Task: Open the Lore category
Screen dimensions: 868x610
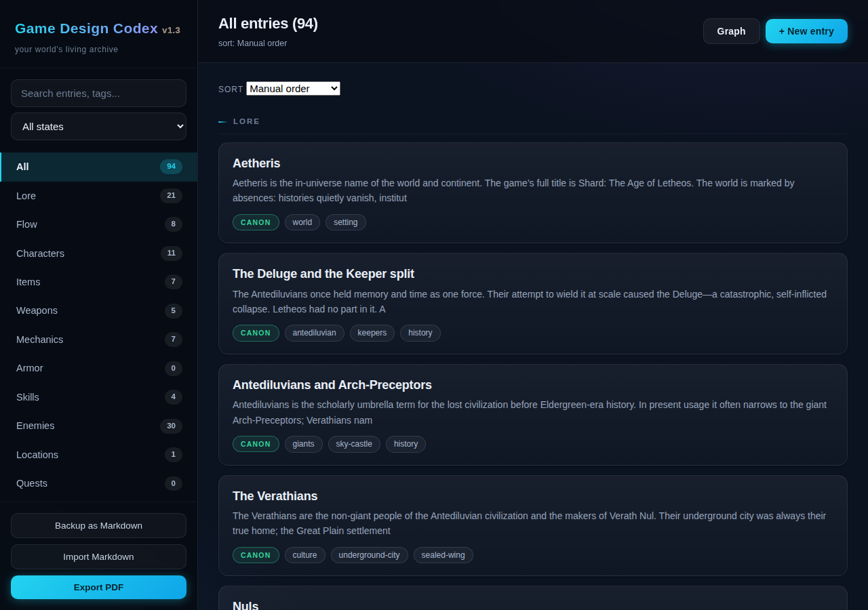Action: click(x=98, y=196)
